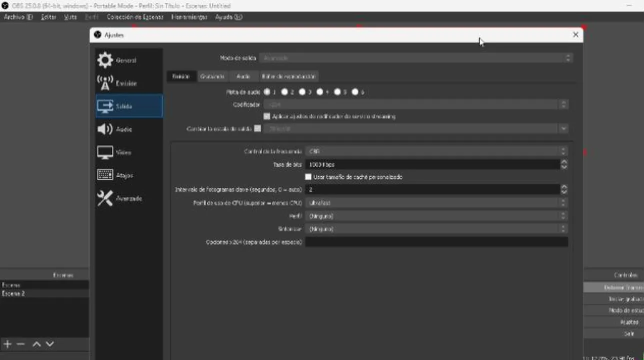Select the Salida output icon section

[105, 106]
